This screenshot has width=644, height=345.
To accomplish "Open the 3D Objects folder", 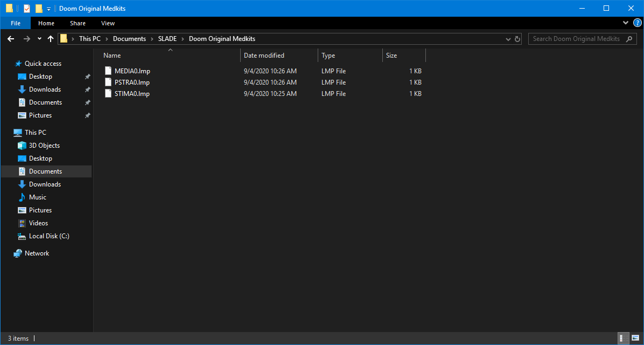I will (x=44, y=146).
